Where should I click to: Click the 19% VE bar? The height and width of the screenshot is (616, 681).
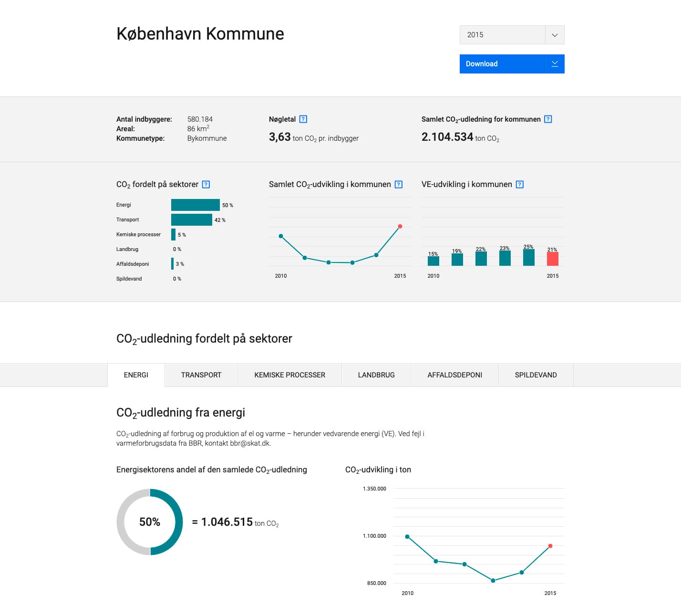(457, 260)
